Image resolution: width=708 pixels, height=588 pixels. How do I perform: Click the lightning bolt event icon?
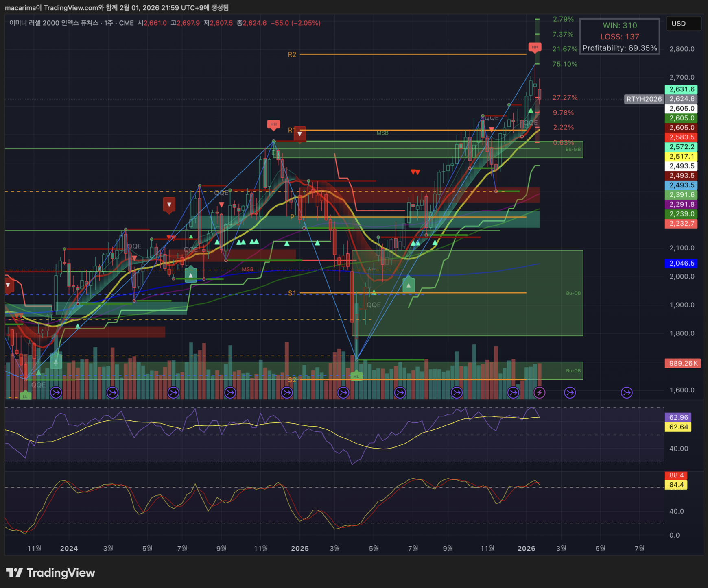pyautogui.click(x=540, y=392)
